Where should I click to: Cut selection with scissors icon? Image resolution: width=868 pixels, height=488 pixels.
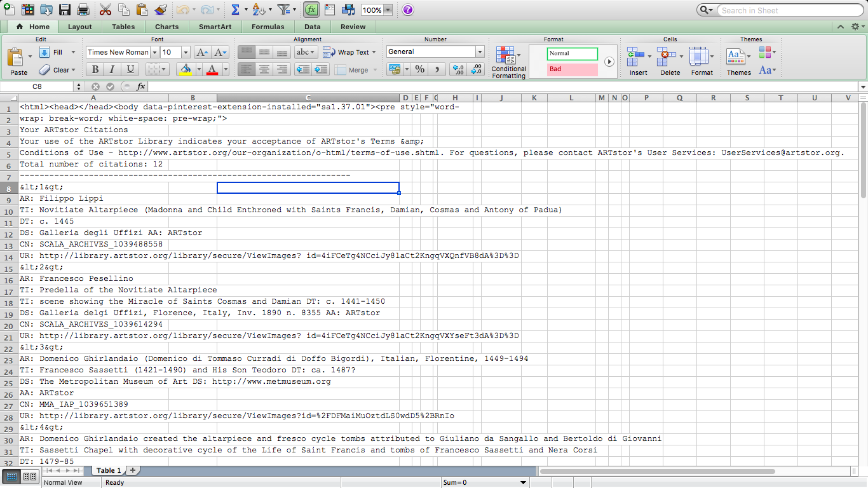pos(105,10)
